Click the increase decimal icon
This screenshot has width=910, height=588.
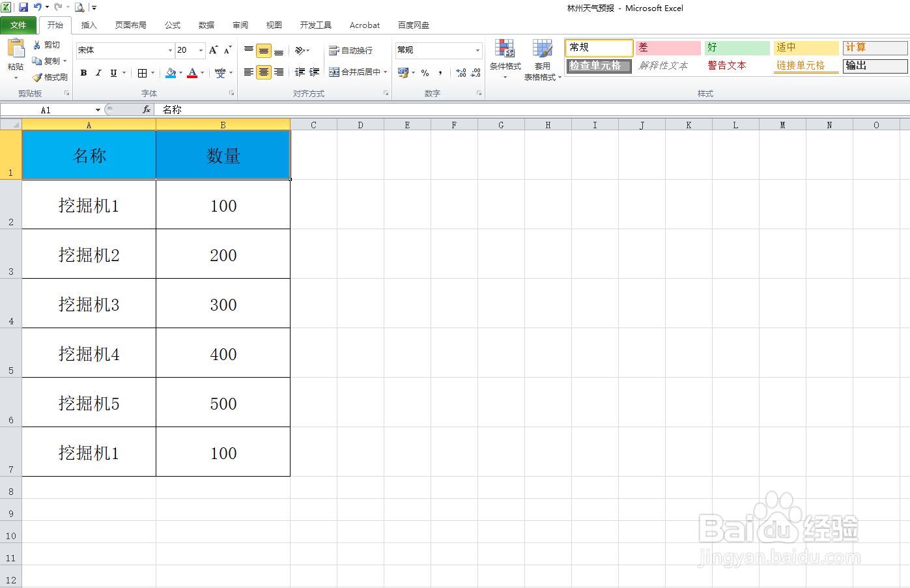[x=461, y=73]
